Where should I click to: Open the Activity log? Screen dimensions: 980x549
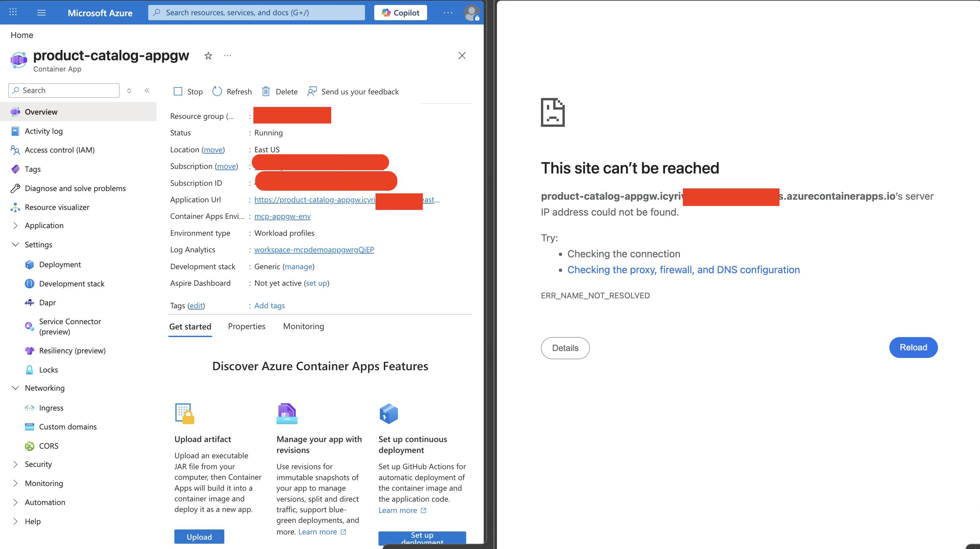(x=43, y=130)
